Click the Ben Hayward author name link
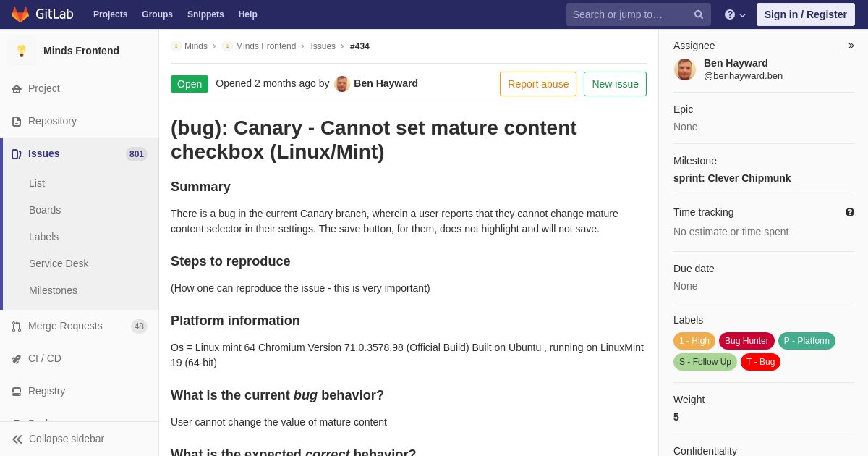Screen dimensions: 868x456 386,83
